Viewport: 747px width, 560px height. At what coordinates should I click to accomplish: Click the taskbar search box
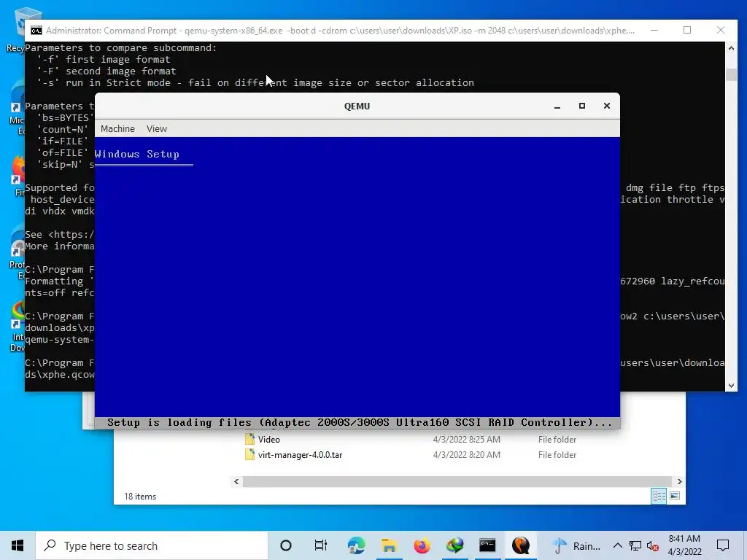pos(152,545)
